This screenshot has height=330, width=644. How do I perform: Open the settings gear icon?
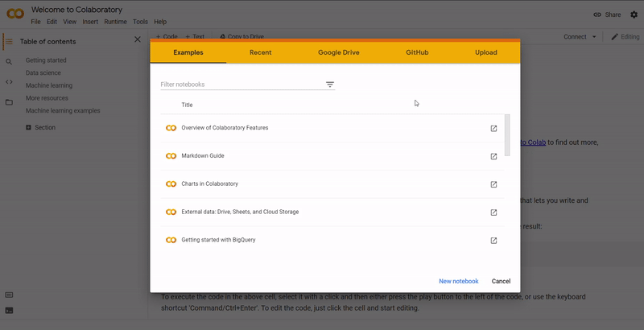pos(634,14)
